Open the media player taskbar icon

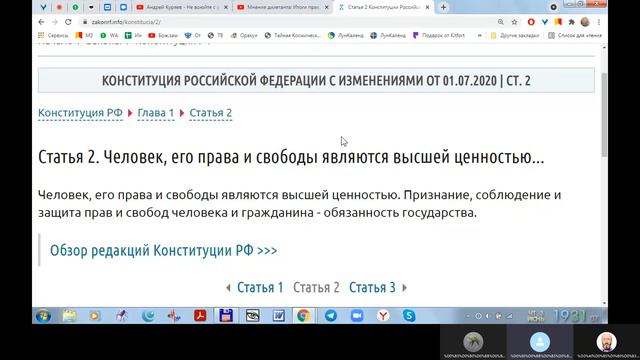pyautogui.click(x=95, y=316)
